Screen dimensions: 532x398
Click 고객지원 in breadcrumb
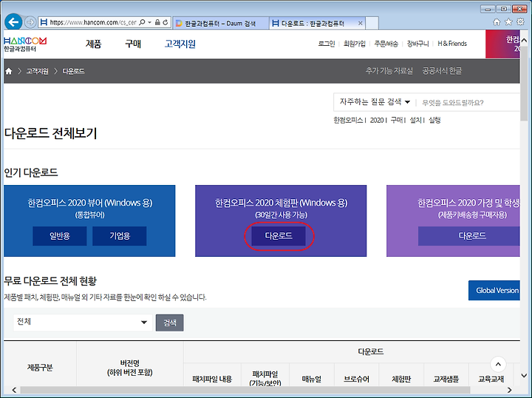point(38,71)
